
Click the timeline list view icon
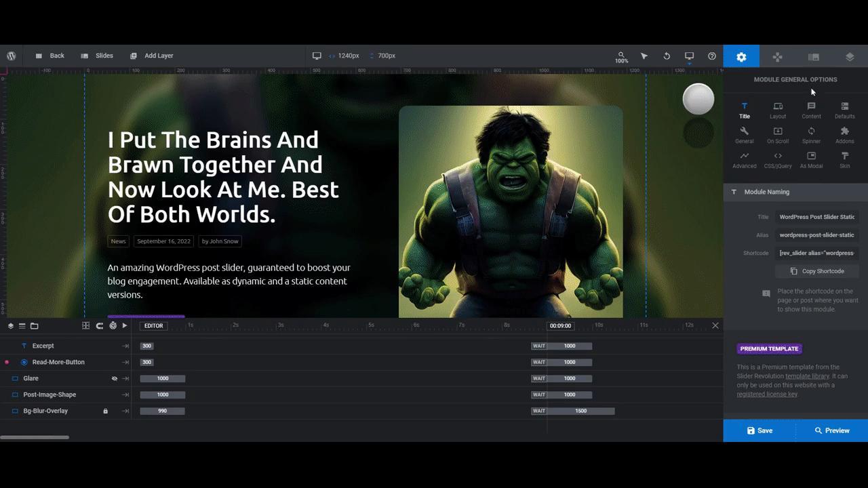click(x=22, y=326)
